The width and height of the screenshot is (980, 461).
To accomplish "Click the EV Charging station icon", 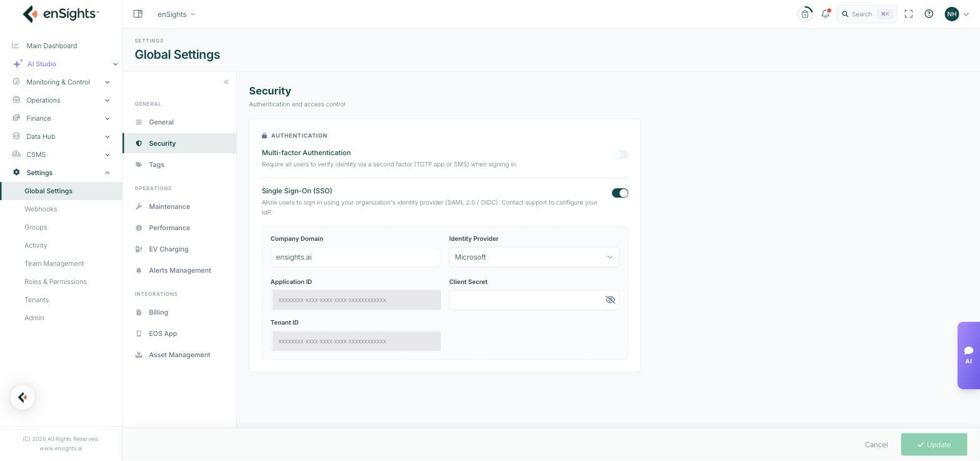I will (139, 249).
